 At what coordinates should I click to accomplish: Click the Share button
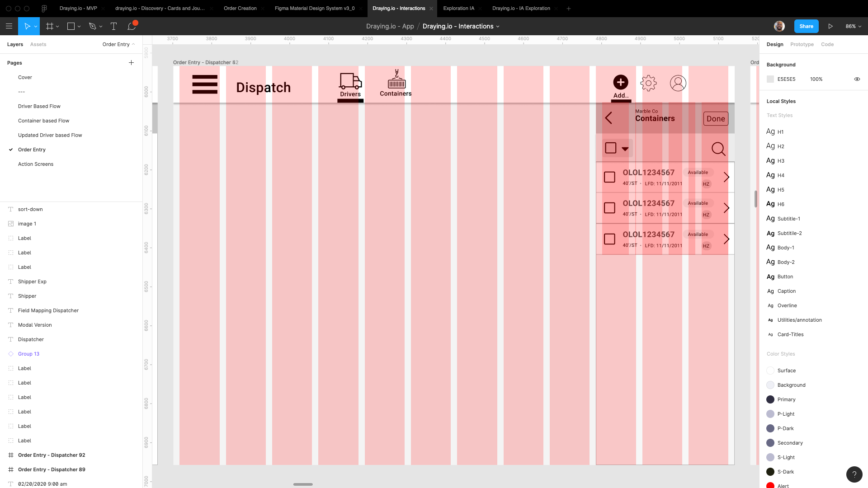point(806,26)
